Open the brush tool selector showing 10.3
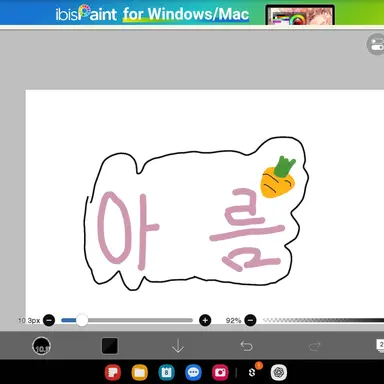 (42, 346)
